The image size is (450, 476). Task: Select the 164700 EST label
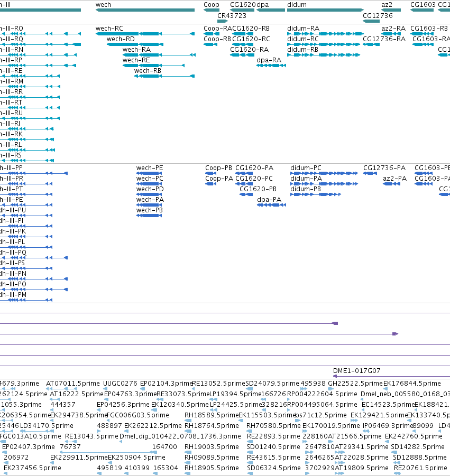tap(164, 447)
